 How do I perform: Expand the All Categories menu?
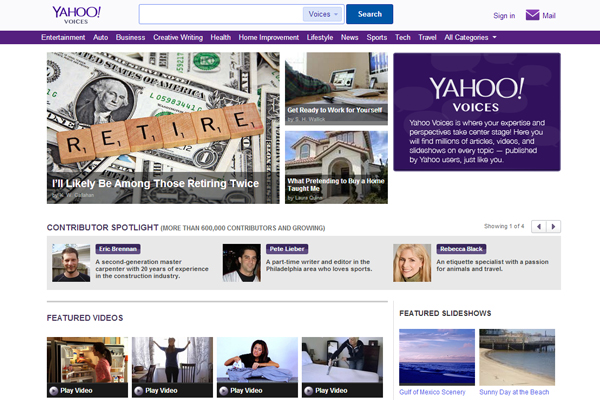470,37
